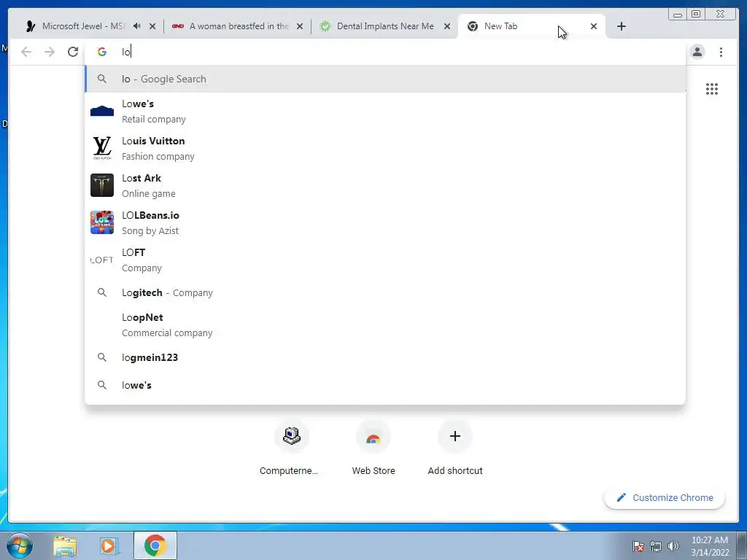This screenshot has height=560, width=747.
Task: Open the Chrome three-dot menu
Action: point(721,52)
